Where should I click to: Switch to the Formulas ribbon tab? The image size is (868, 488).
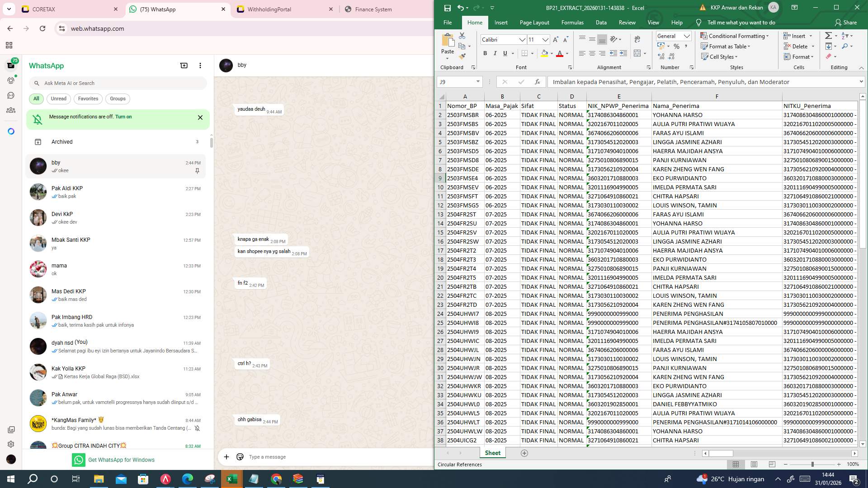click(x=572, y=22)
